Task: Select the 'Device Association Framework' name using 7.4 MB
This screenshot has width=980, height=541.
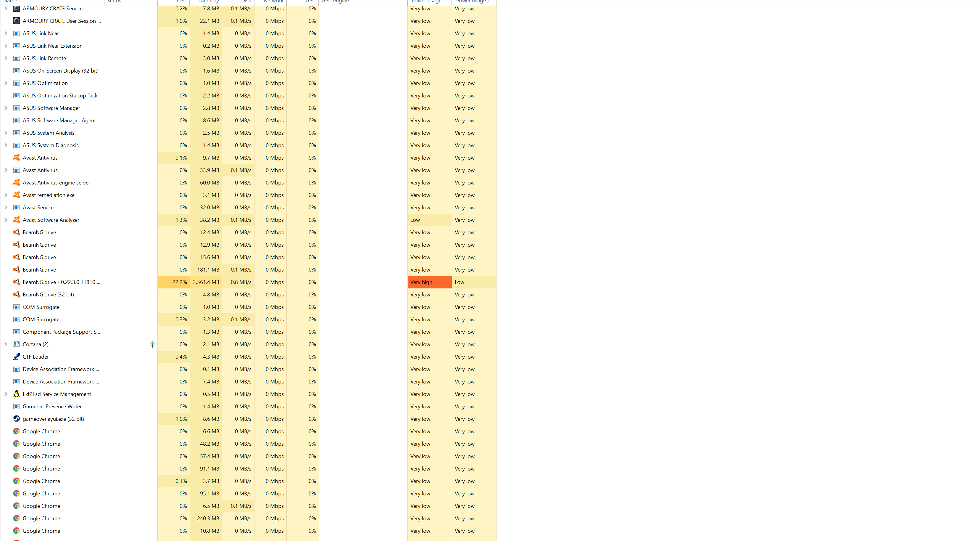Action: point(61,381)
